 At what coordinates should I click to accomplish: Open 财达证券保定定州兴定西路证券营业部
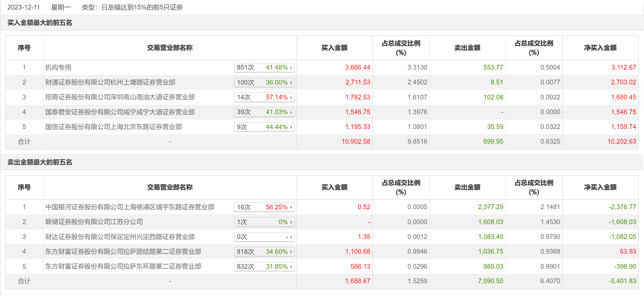(120, 237)
